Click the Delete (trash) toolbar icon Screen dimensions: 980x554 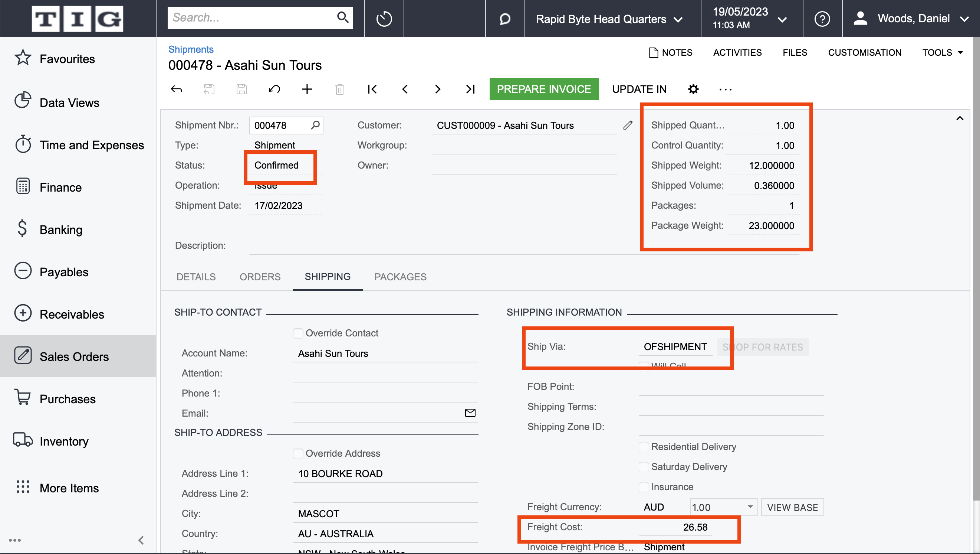[340, 89]
